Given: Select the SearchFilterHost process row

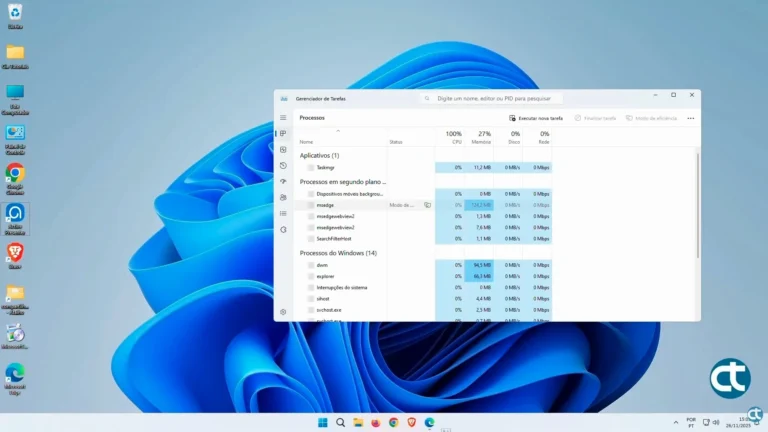Looking at the screenshot, I should [425, 239].
